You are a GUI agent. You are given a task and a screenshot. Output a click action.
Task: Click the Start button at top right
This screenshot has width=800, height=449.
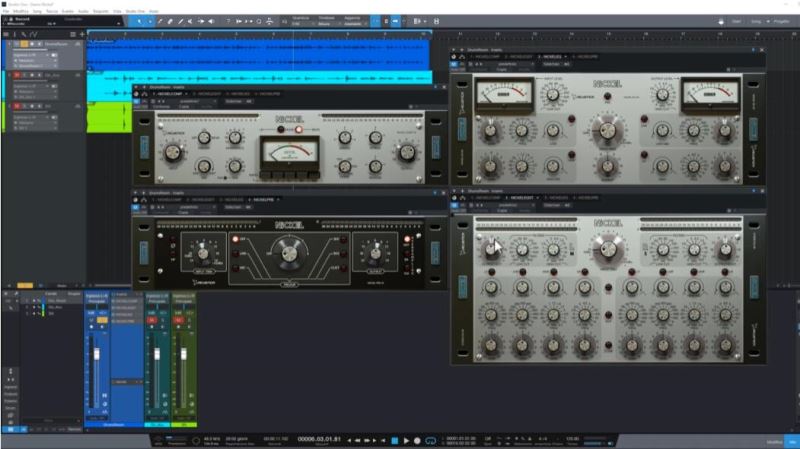click(737, 21)
